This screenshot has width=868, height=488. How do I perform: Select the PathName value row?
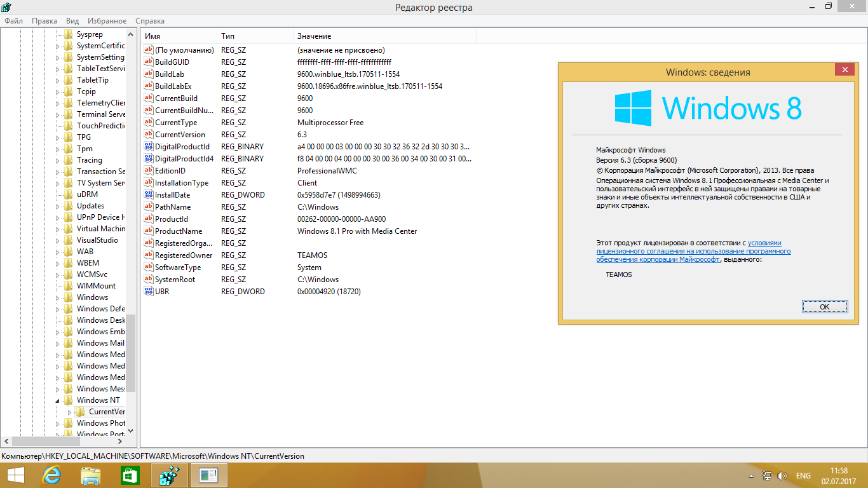point(308,207)
